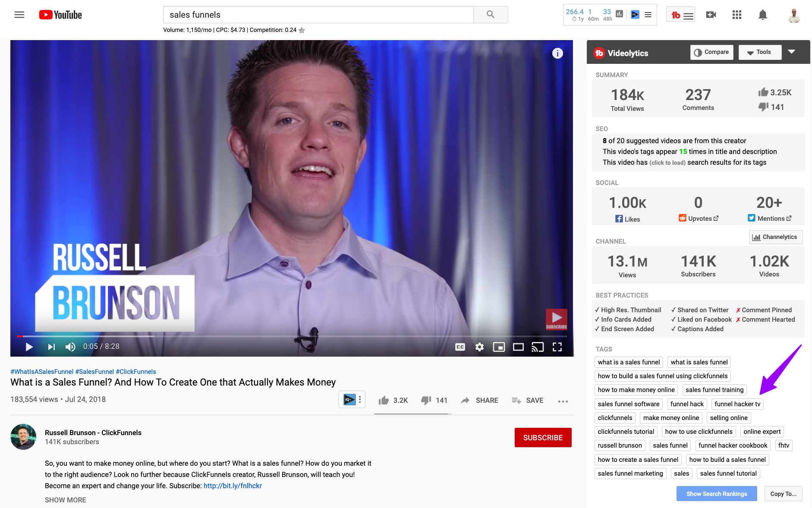Open video player settings gear
This screenshot has width=812, height=508.
[x=479, y=347]
